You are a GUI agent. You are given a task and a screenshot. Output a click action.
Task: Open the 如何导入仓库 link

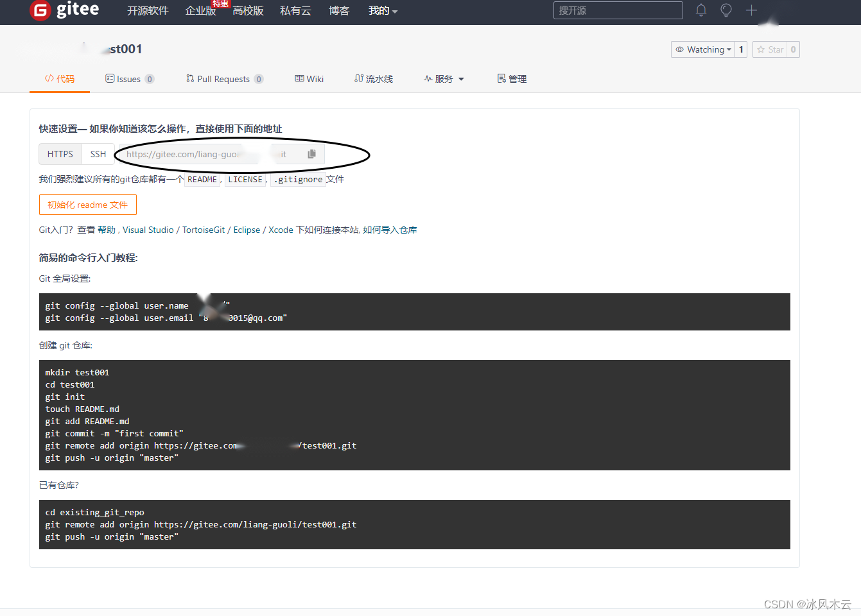point(390,230)
